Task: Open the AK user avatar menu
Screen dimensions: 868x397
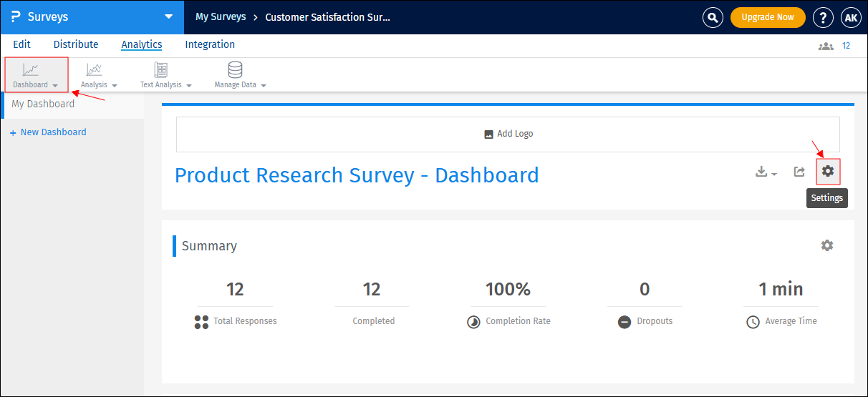Action: [x=851, y=17]
